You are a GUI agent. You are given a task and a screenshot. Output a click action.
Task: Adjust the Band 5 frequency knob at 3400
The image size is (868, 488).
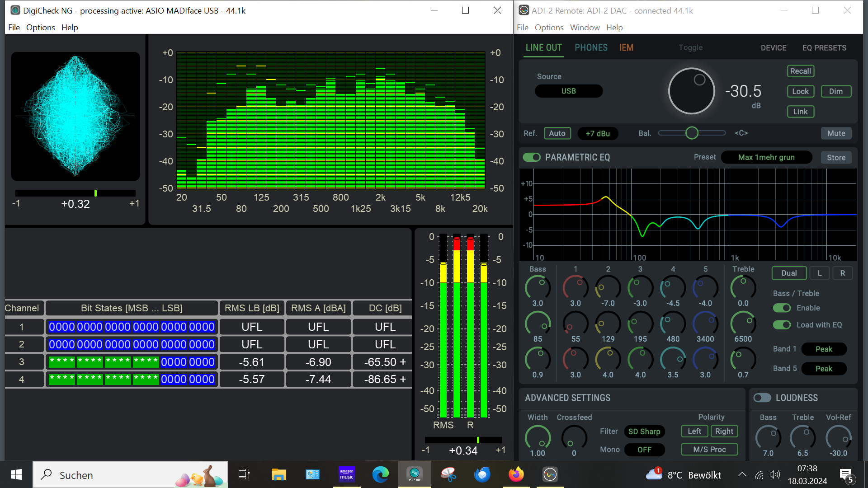705,323
